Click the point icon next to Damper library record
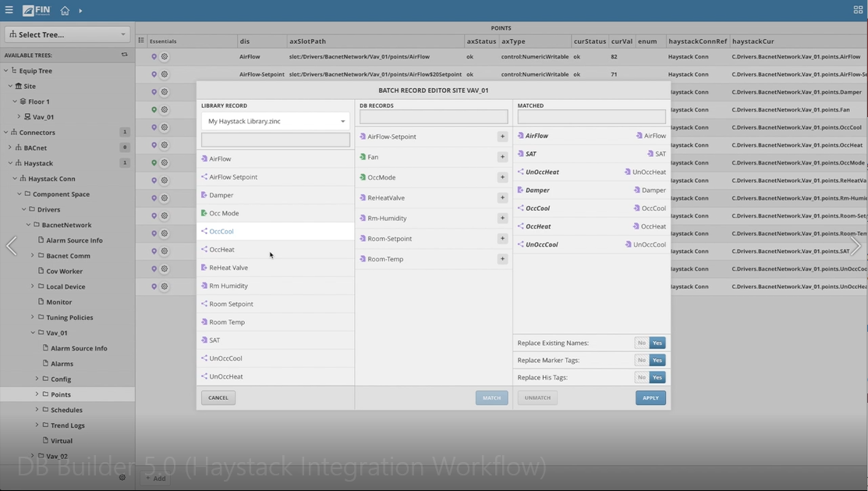The width and height of the screenshot is (868, 491). click(x=204, y=195)
